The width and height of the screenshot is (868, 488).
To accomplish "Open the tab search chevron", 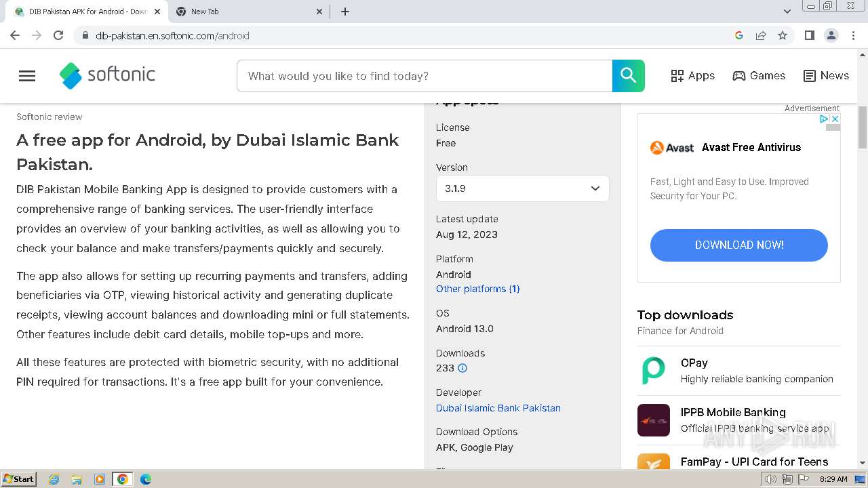I will [787, 12].
